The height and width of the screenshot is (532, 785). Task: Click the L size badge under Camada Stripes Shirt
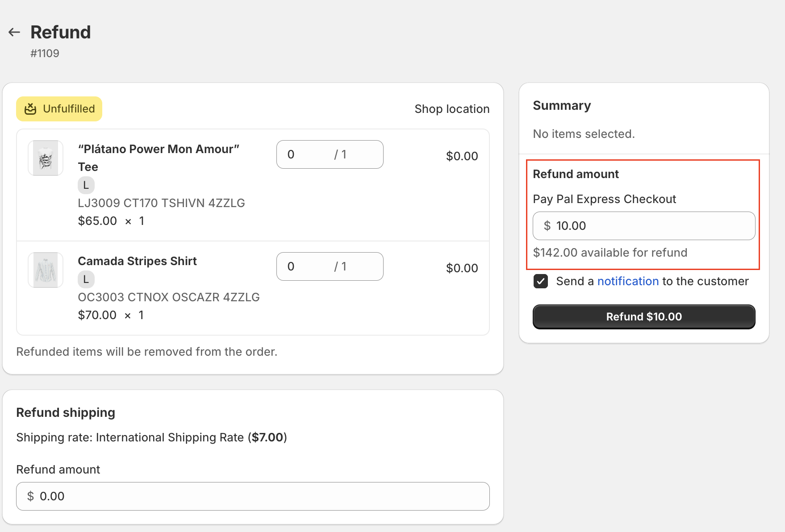coord(86,279)
